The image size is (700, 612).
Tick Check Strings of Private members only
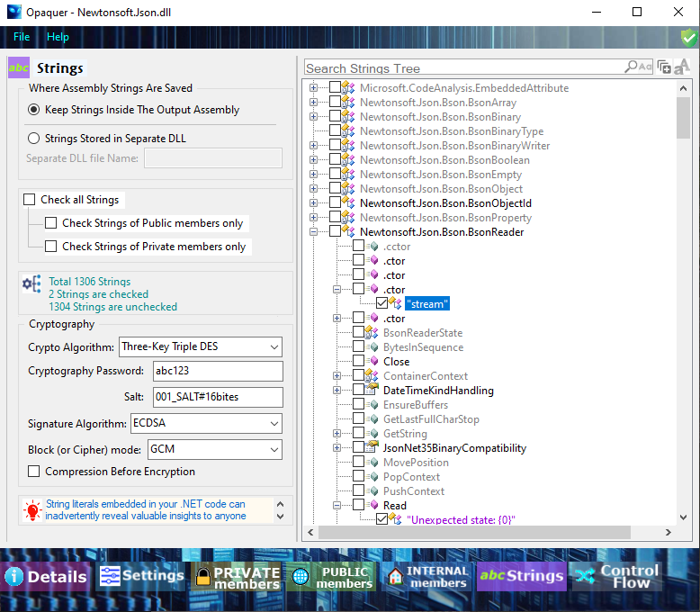pos(51,246)
